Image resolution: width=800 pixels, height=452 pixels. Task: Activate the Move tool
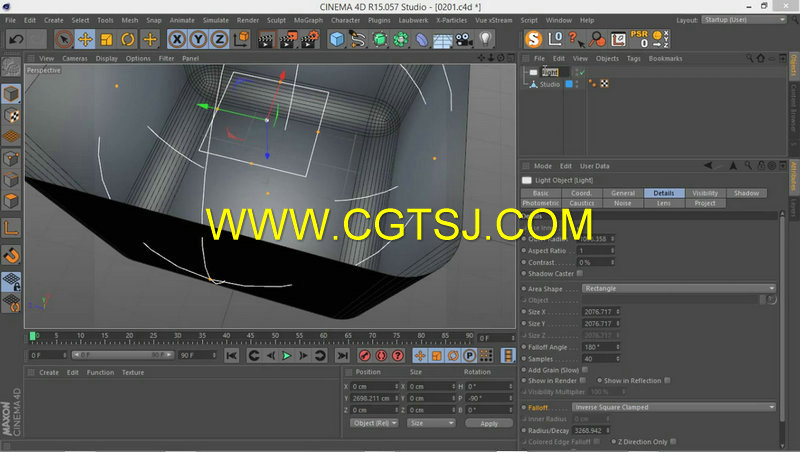85,39
